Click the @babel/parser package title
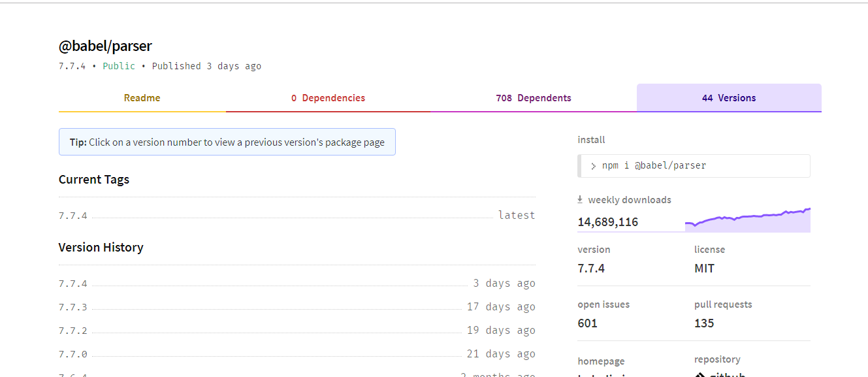This screenshot has width=868, height=377. point(104,46)
